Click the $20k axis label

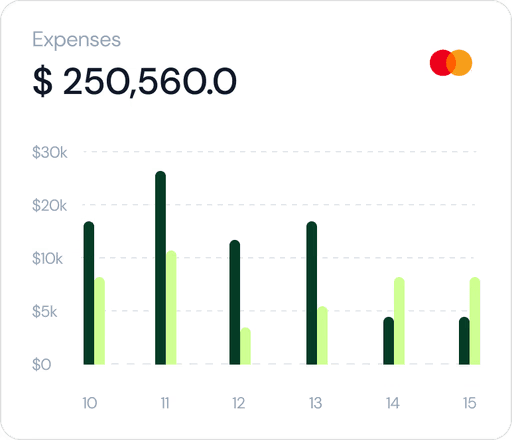click(x=49, y=205)
